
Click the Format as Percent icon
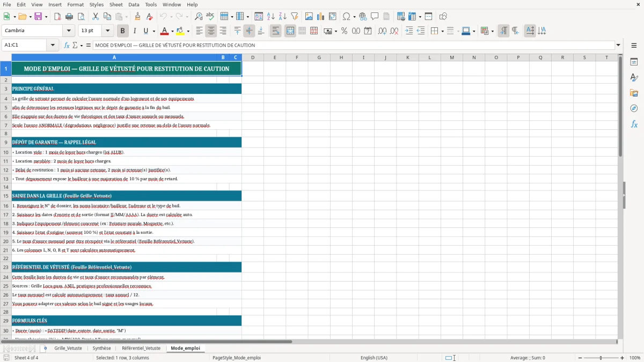[344, 31]
